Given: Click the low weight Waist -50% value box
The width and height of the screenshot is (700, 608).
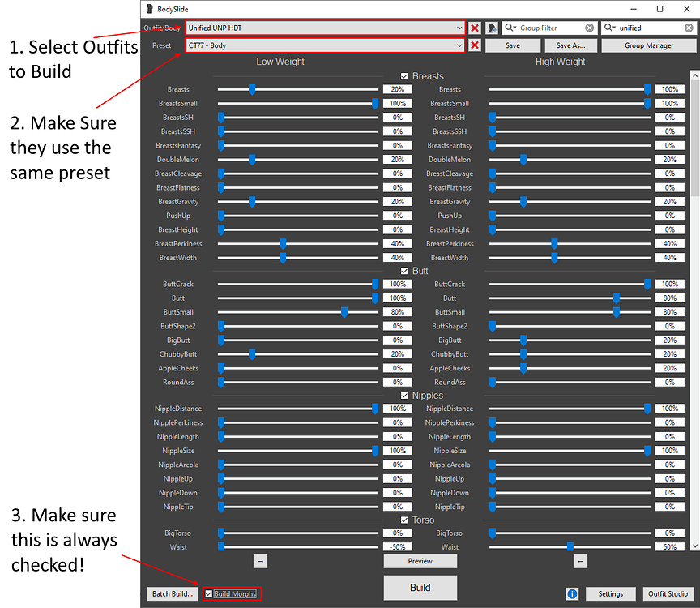Looking at the screenshot, I should tap(398, 547).
